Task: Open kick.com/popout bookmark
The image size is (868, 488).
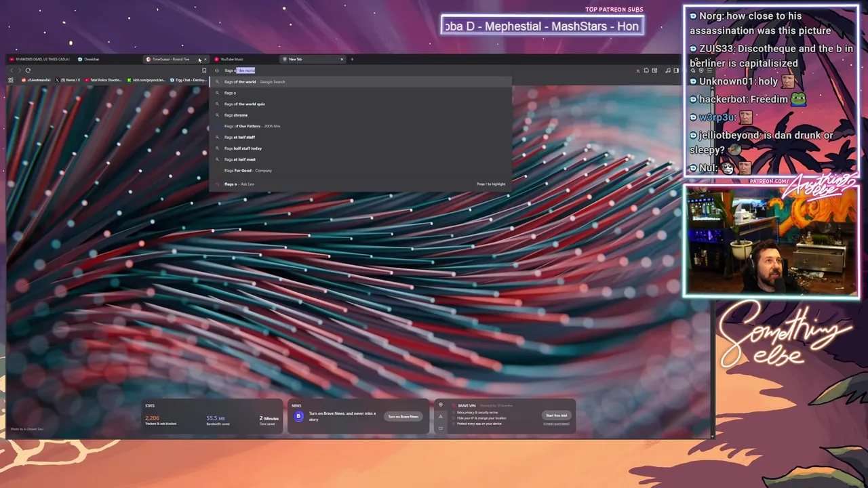Action: (x=146, y=80)
